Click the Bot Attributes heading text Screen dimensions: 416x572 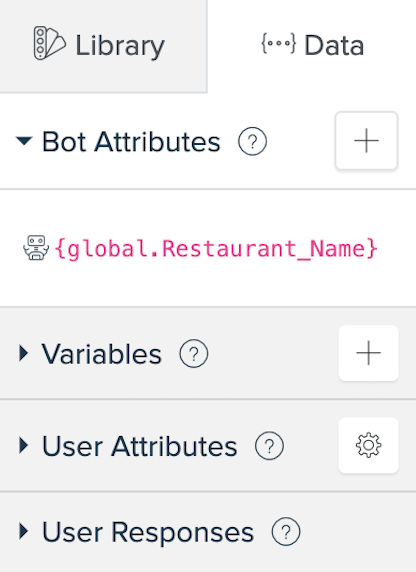131,142
